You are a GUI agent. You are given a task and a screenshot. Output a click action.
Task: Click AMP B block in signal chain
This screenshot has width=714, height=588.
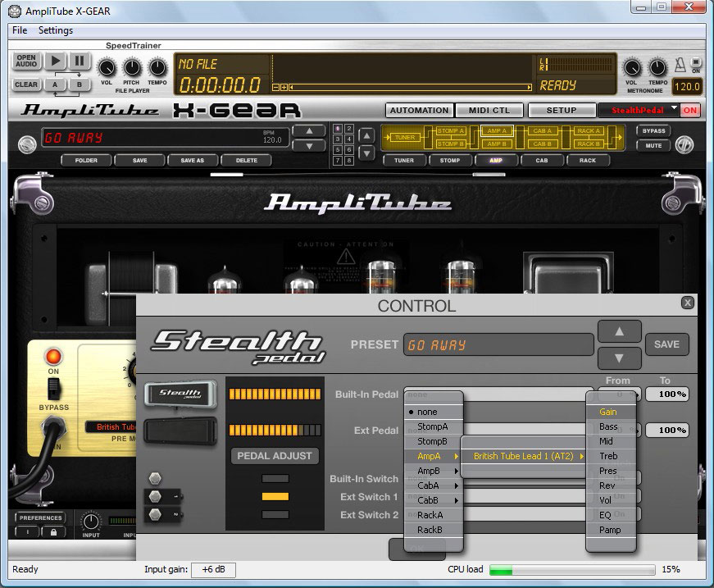(497, 144)
